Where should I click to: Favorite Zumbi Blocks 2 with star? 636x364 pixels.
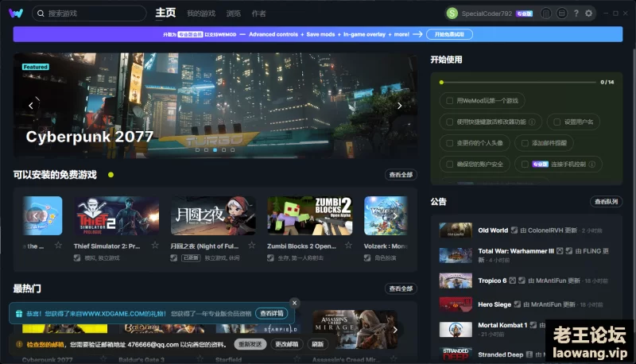pos(348,246)
